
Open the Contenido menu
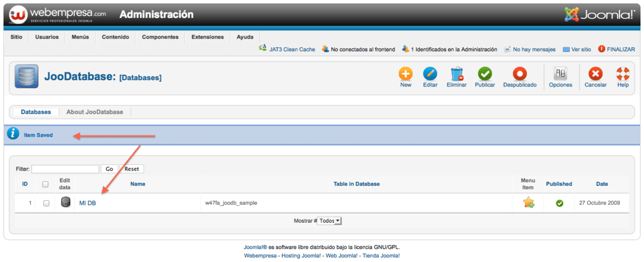coord(115,37)
